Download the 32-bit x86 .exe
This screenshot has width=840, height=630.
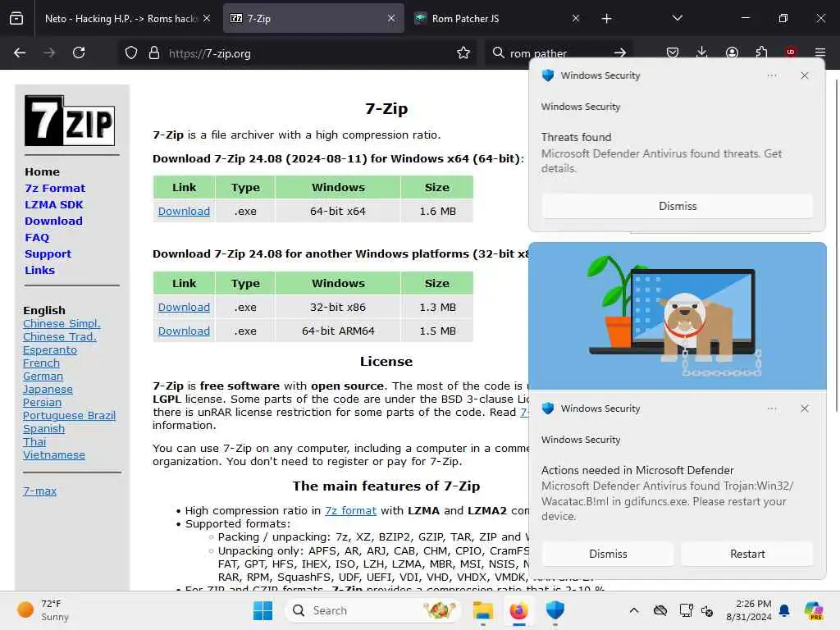tap(184, 307)
